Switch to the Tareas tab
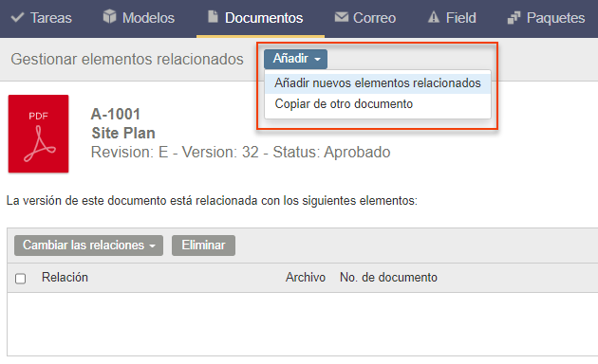Viewport: 598px width, 364px height. tap(41, 18)
